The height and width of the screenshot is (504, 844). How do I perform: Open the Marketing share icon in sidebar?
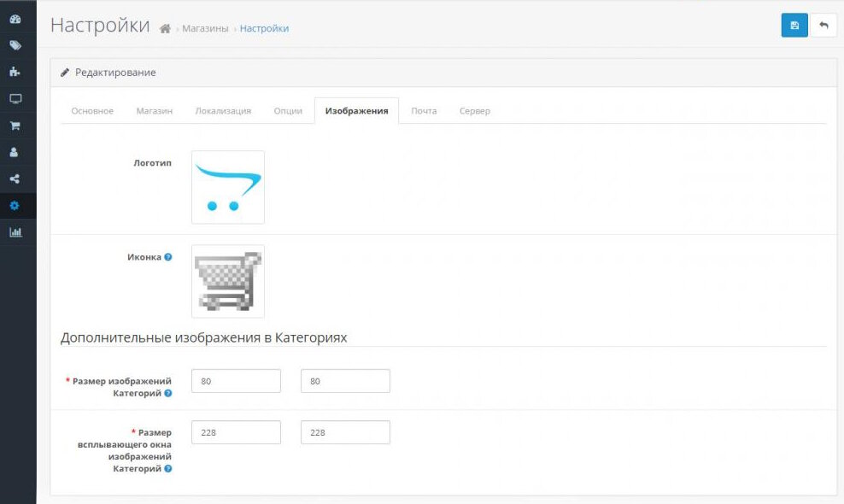tap(15, 179)
